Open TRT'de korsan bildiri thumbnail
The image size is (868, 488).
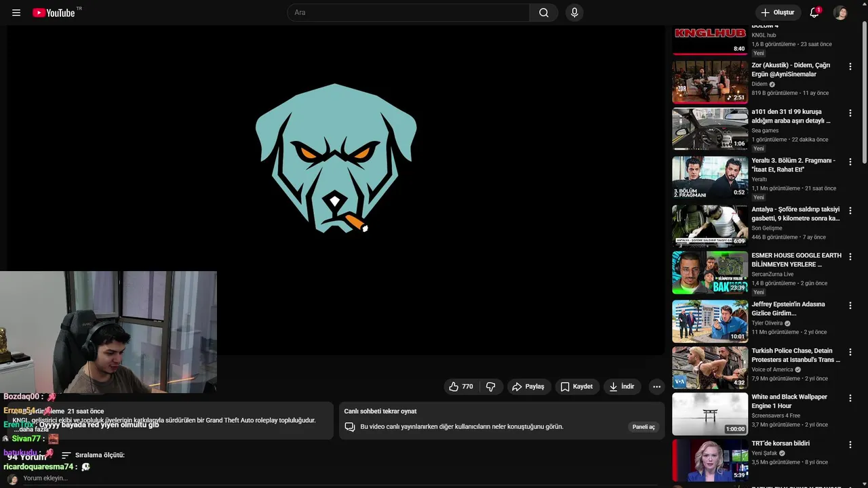[710, 460]
